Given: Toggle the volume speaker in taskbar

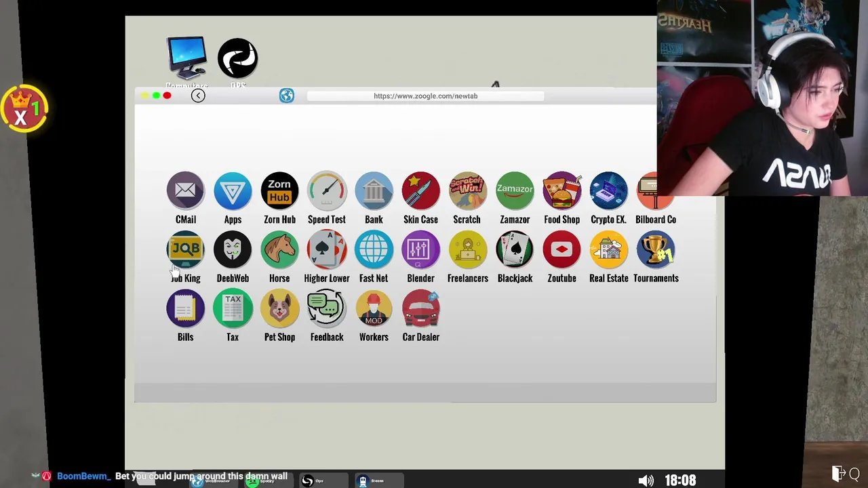Looking at the screenshot, I should (646, 481).
